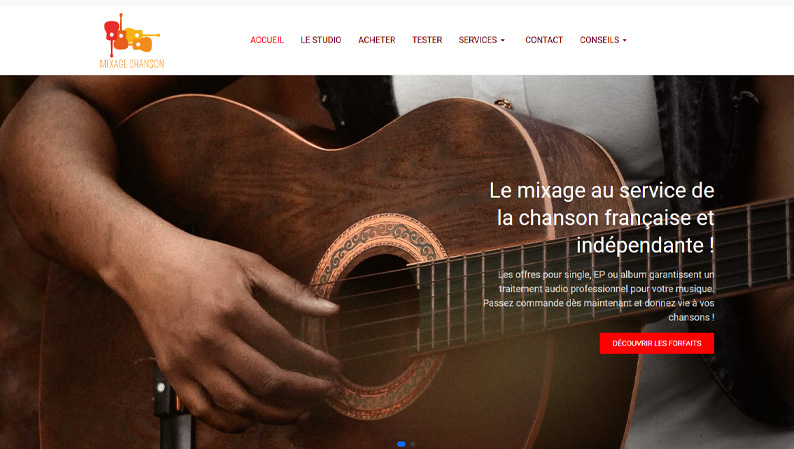Expand the Conseils dropdown menu
The width and height of the screenshot is (794, 449).
pyautogui.click(x=603, y=40)
